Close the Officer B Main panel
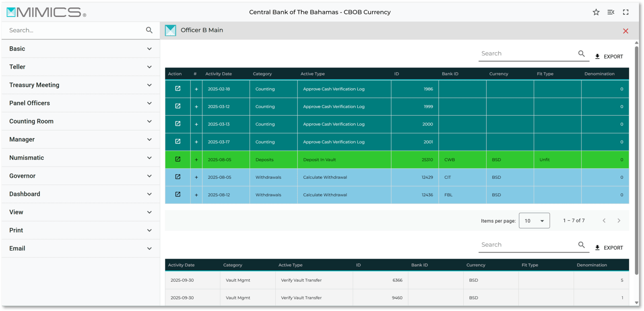This screenshot has height=311, width=644. [x=625, y=31]
